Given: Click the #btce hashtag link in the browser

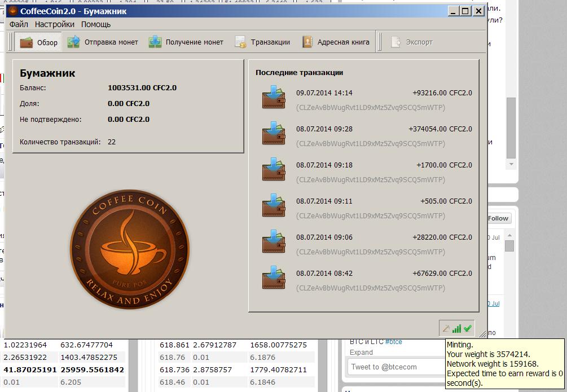Looking at the screenshot, I should [393, 342].
